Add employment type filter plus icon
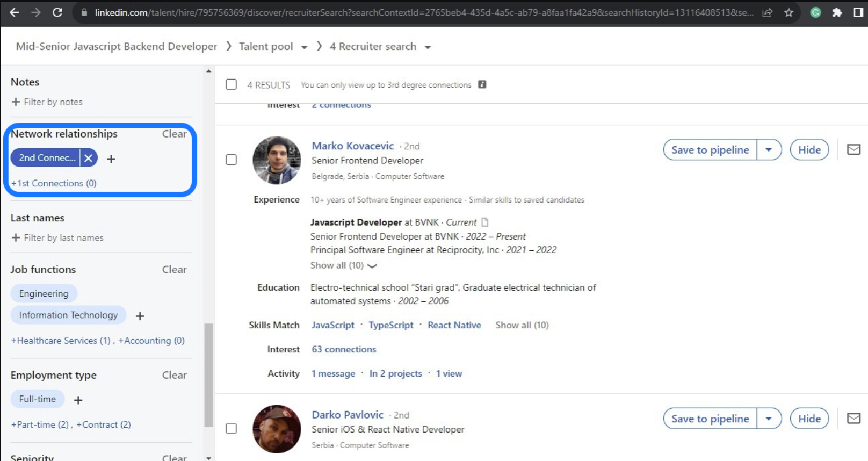The width and height of the screenshot is (868, 461). pos(78,400)
